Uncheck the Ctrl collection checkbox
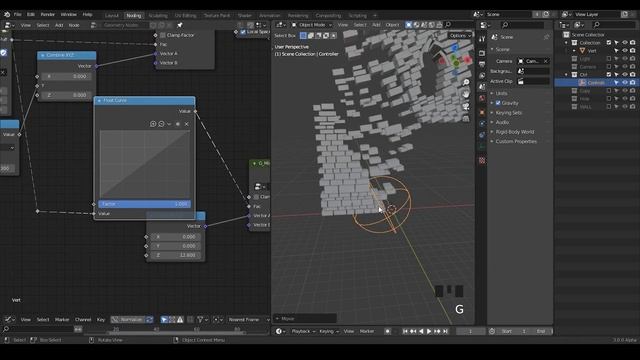Image resolution: width=640 pixels, height=360 pixels. [x=609, y=75]
